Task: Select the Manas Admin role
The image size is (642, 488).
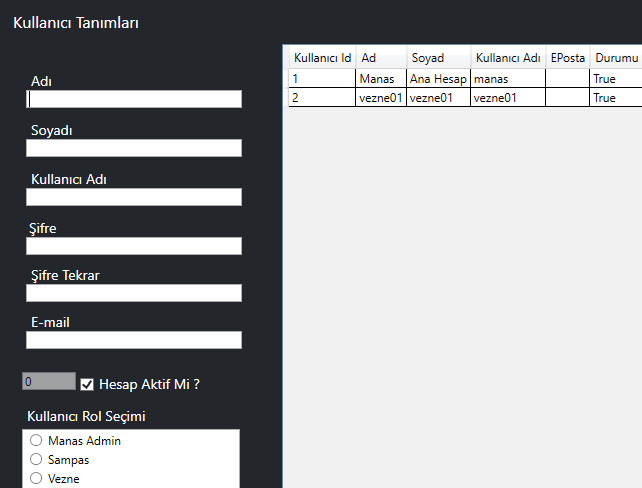Action: click(37, 441)
